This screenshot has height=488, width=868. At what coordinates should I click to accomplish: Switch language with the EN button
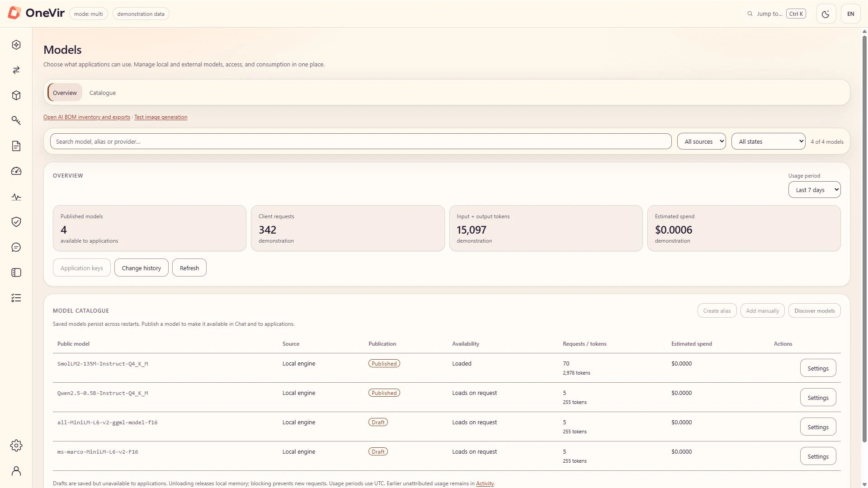coord(850,14)
